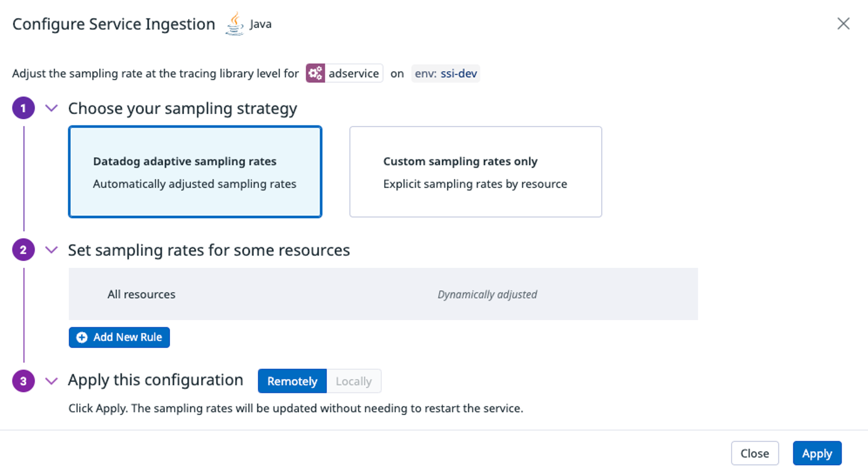Collapse the sampling strategy section
The width and height of the screenshot is (868, 474).
(x=51, y=108)
